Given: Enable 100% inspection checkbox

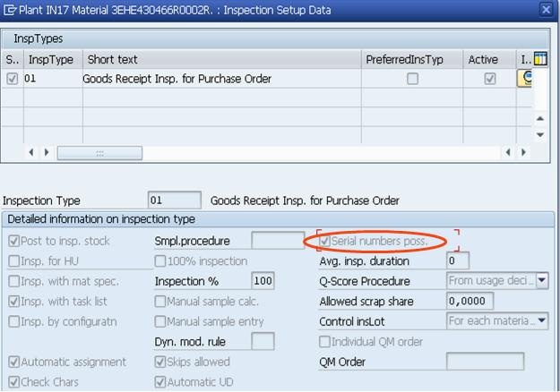Looking at the screenshot, I should coord(160,261).
